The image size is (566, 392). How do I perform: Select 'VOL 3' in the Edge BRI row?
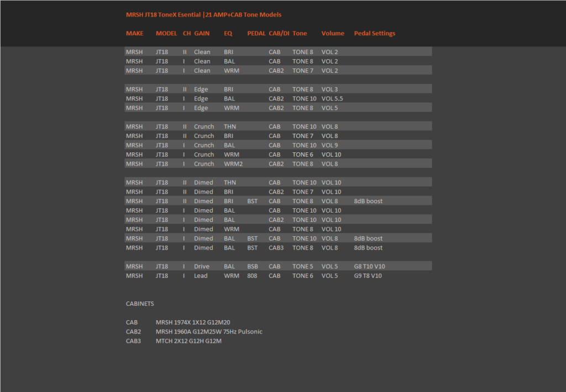329,89
